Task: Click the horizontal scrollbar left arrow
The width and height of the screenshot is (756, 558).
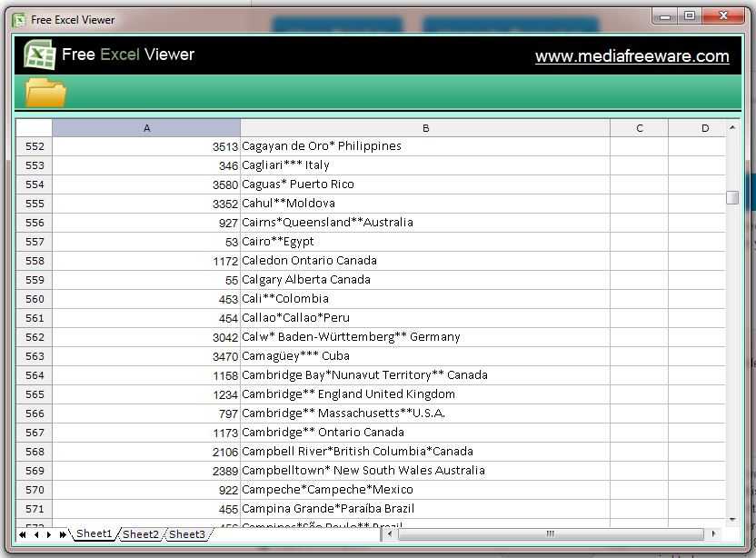Action: 390,533
